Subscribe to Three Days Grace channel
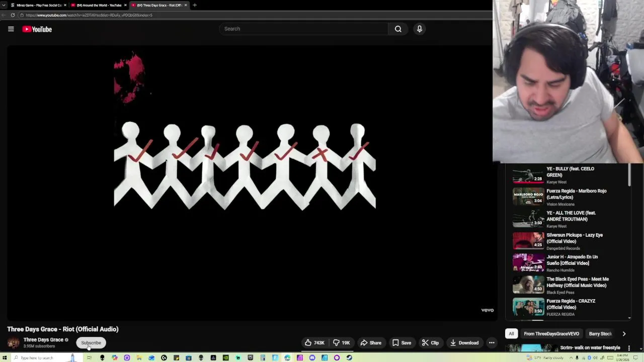The height and width of the screenshot is (362, 644). pos(91,343)
